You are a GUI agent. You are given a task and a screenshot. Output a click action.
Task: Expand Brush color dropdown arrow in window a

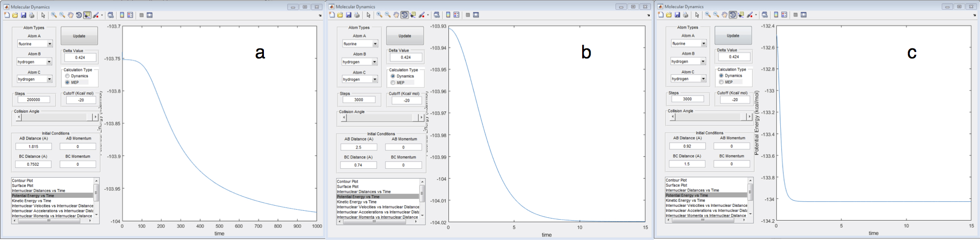click(102, 15)
